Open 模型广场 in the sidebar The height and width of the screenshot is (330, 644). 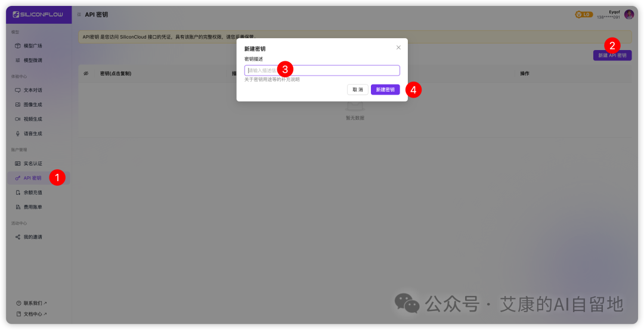pos(33,45)
